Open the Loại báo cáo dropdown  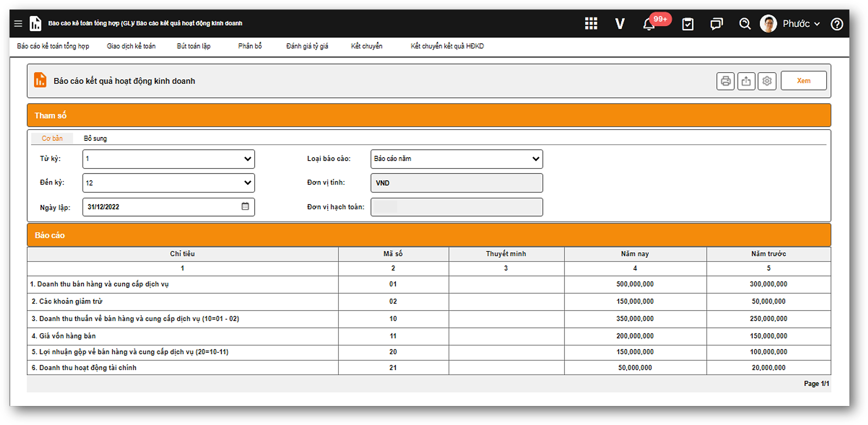tap(457, 159)
